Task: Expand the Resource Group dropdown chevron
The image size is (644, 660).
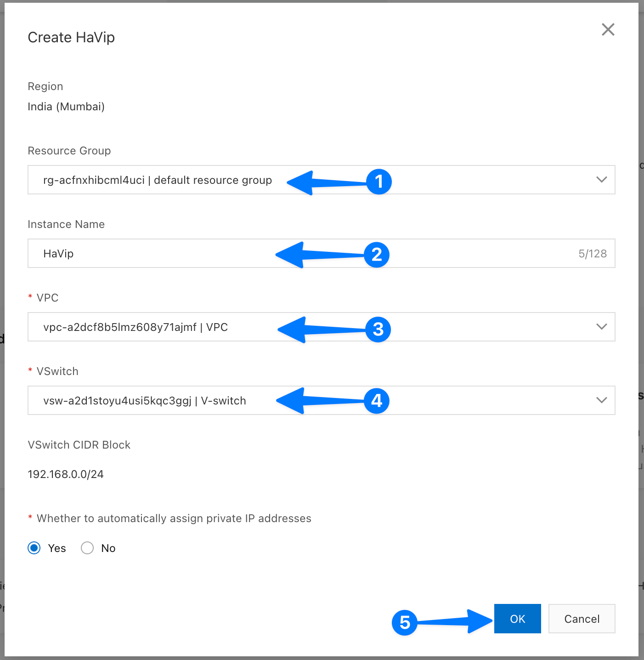Action: point(601,180)
